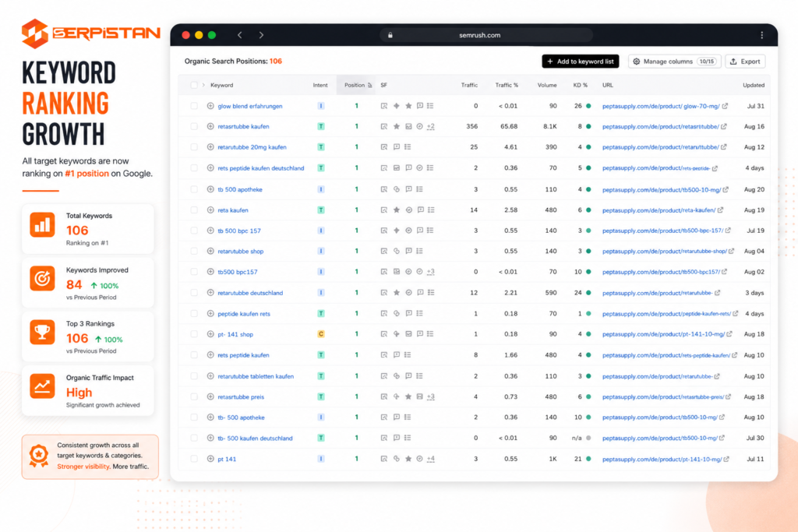Check the box for rets peptide kaufen deutschland
798x532 pixels.
(x=194, y=167)
